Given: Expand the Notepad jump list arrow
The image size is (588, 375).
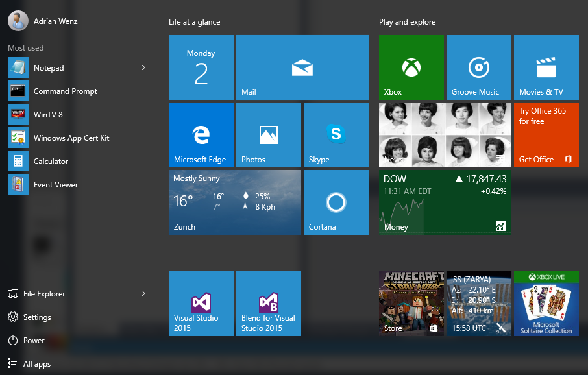Looking at the screenshot, I should pyautogui.click(x=142, y=67).
